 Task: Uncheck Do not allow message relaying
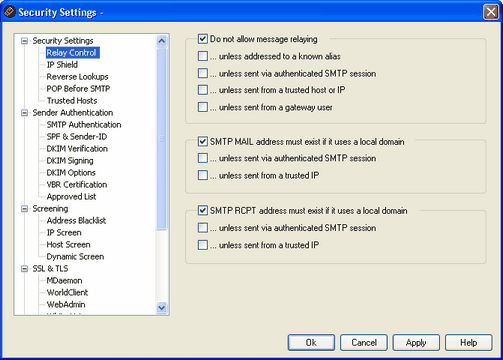pyautogui.click(x=203, y=39)
